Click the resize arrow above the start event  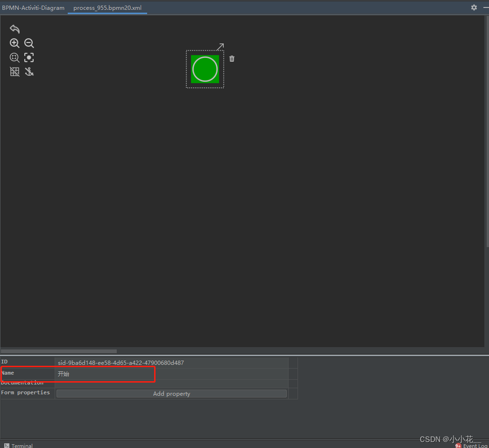tap(220, 46)
